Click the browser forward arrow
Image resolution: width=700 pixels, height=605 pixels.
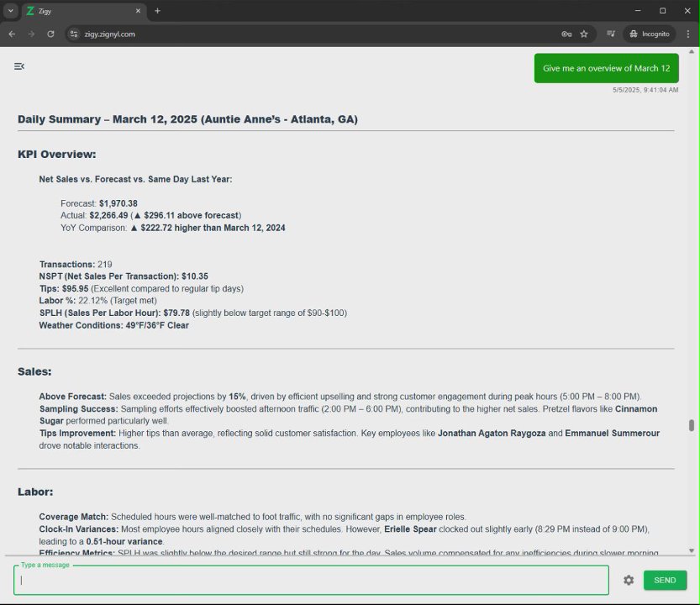(31, 34)
